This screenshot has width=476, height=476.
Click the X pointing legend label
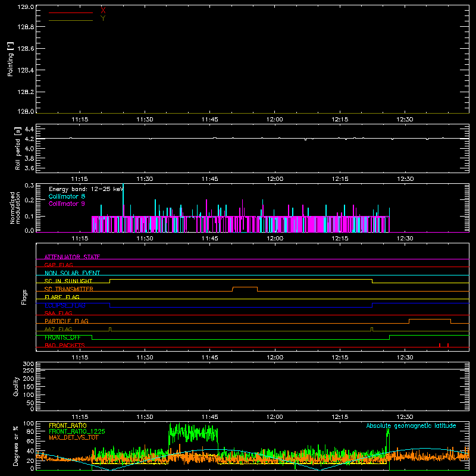coord(103,11)
